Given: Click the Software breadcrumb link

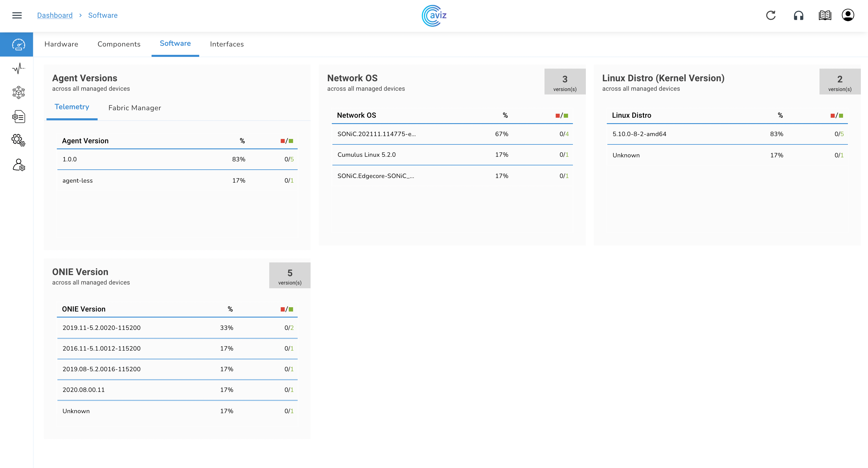Looking at the screenshot, I should point(103,15).
